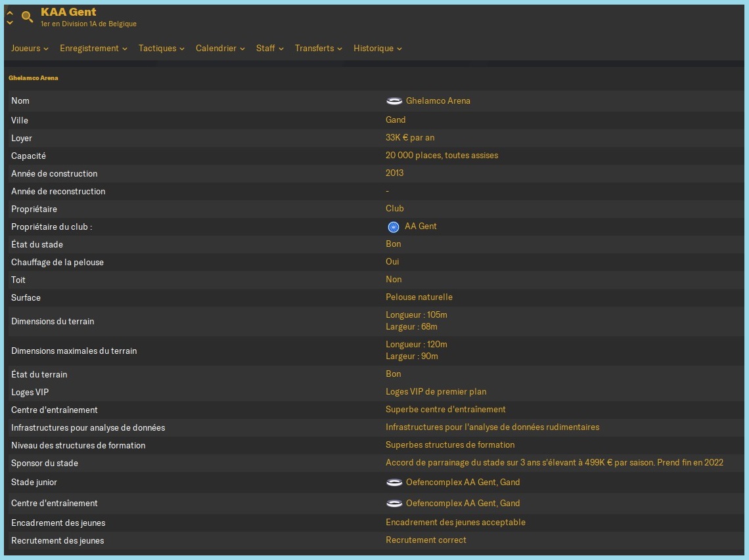This screenshot has height=560, width=749.
Task: Click the Ghelamco Arena section header
Action: click(x=34, y=78)
